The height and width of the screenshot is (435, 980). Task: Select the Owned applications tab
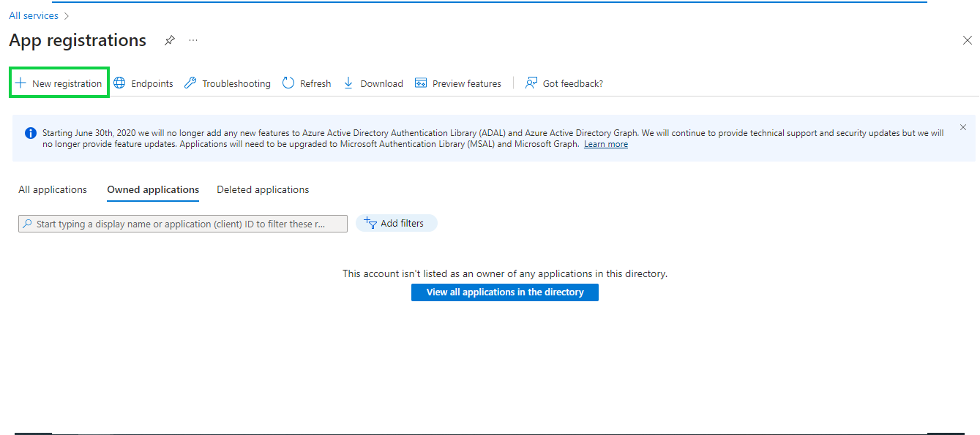[x=153, y=189]
